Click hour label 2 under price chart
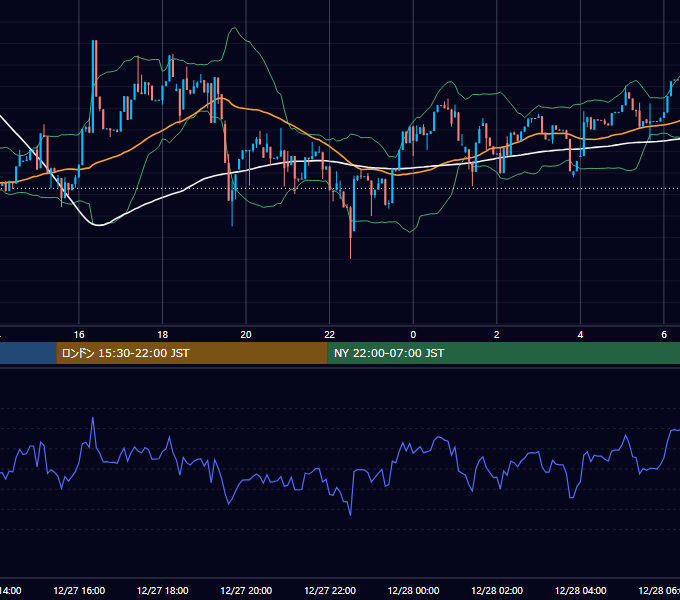The width and height of the screenshot is (680, 600). point(497,335)
